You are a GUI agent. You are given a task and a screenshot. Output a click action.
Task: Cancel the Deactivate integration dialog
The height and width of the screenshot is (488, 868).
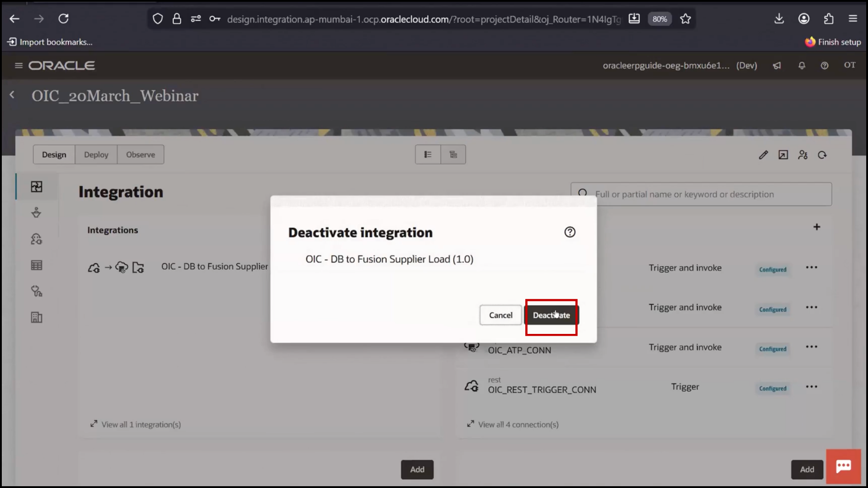tap(500, 315)
